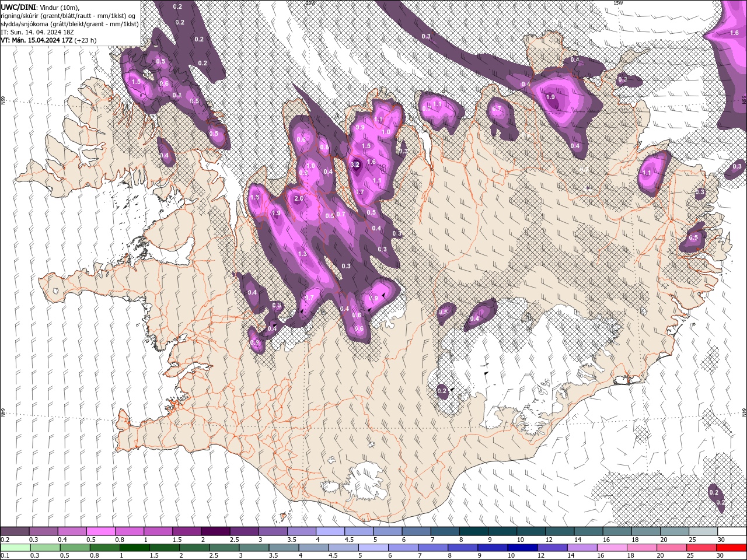Pick the 25 coral red swatch in rain legend

coord(702,547)
